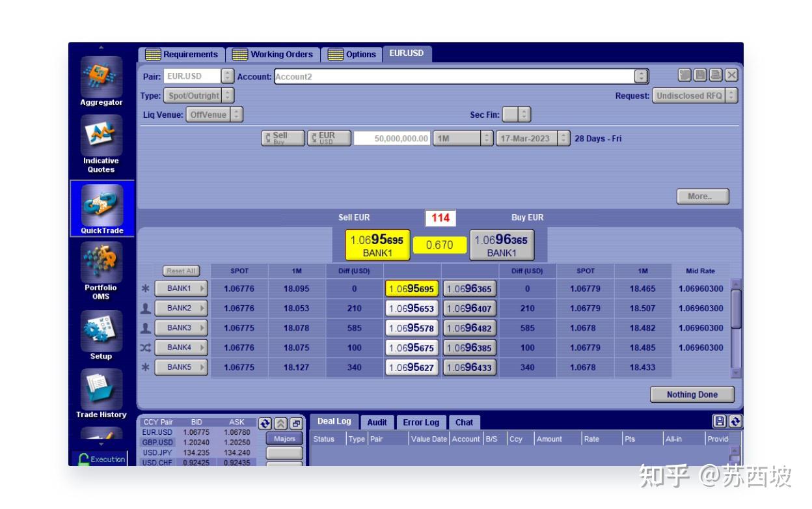Click the save icon in the ticket header

coord(701,76)
